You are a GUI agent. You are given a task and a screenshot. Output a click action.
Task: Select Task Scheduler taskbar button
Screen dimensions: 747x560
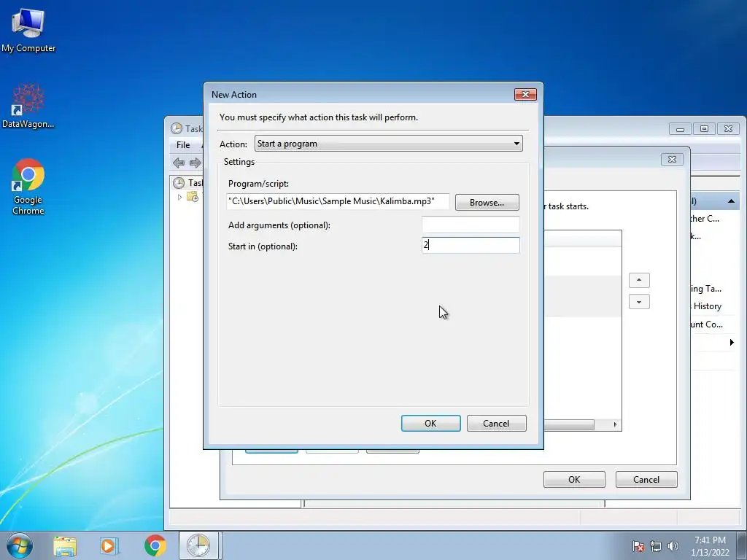(198, 545)
